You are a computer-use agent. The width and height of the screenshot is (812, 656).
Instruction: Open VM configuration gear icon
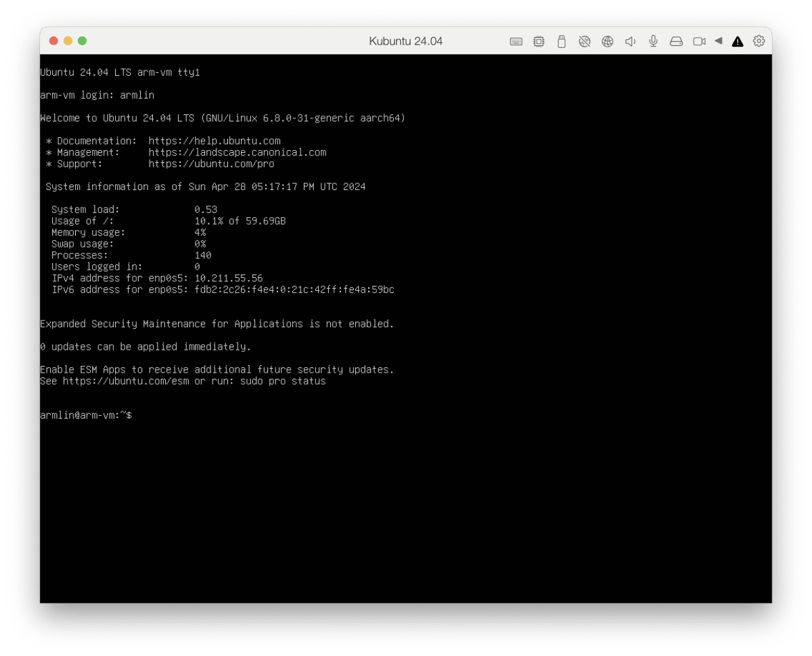coord(759,41)
